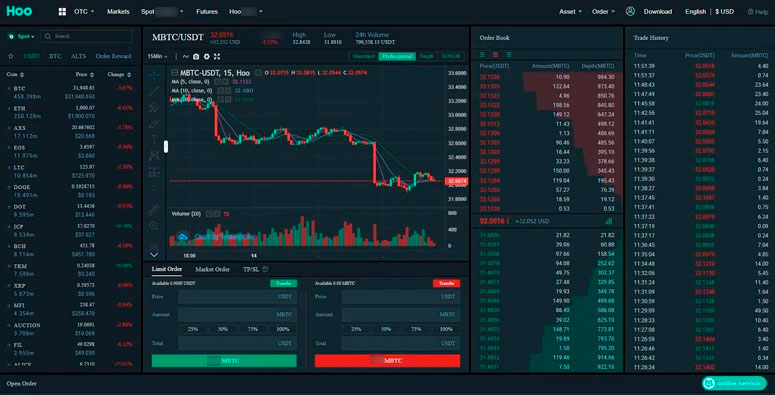Switch to the ALTS market tab
Viewport: 775px width, 395px height.
[x=78, y=56]
